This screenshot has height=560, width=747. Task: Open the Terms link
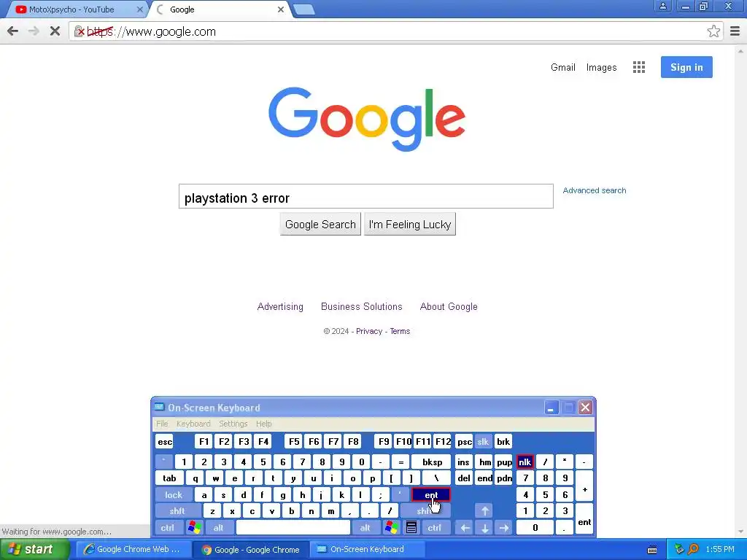[x=400, y=332]
